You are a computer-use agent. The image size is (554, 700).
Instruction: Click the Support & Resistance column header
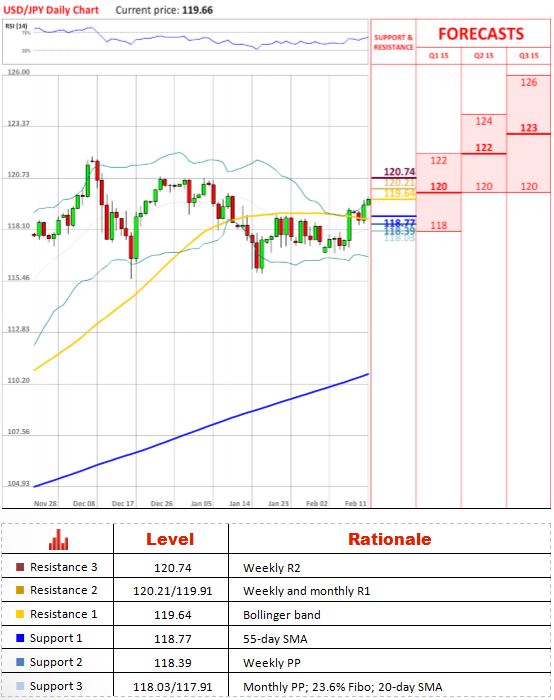[393, 42]
